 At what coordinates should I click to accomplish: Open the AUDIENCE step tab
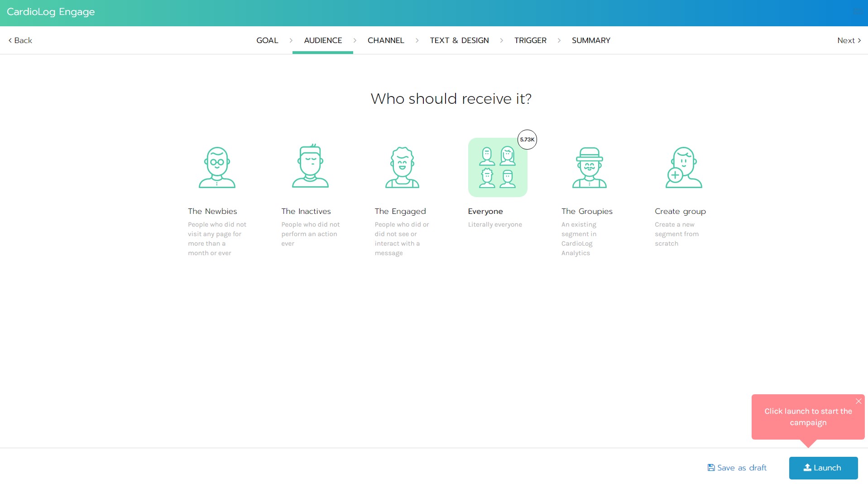[x=323, y=40]
